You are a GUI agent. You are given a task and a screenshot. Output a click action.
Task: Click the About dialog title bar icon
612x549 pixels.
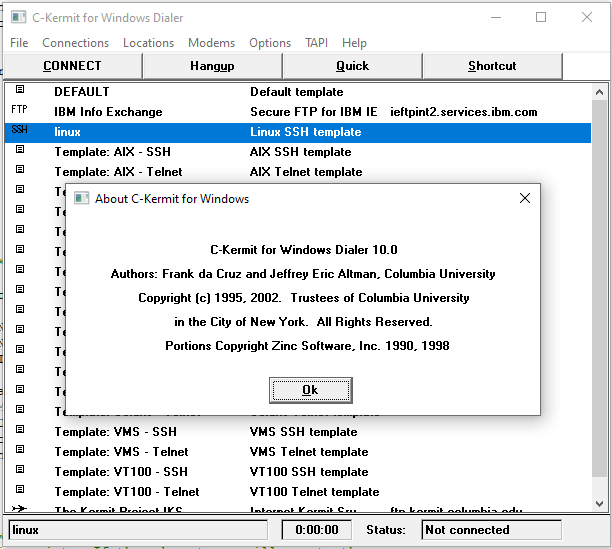tap(82, 198)
